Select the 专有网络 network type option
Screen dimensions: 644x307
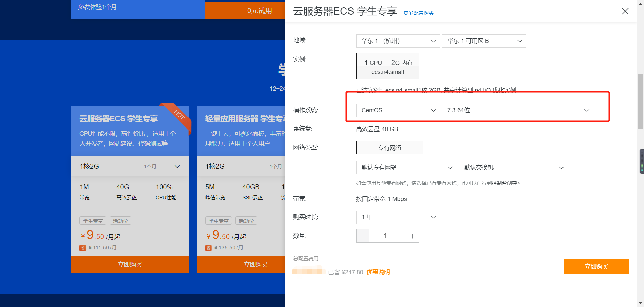coord(389,148)
